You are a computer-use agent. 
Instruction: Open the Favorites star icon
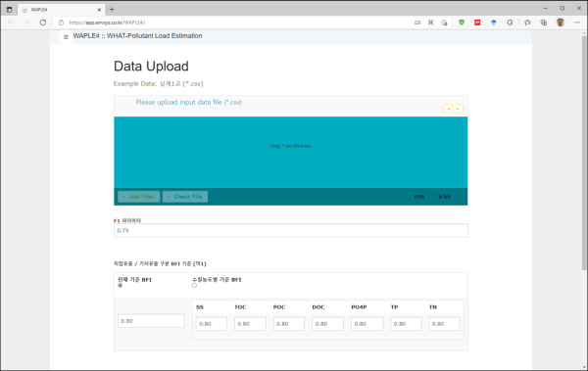pyautogui.click(x=527, y=23)
